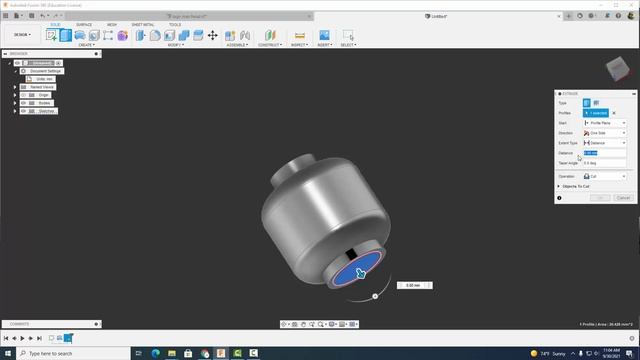The image size is (640, 360).
Task: Play the timeline
Action: 22,338
